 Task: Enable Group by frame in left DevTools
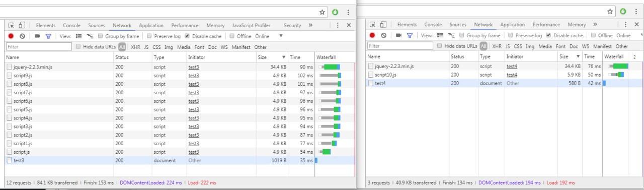(x=101, y=36)
